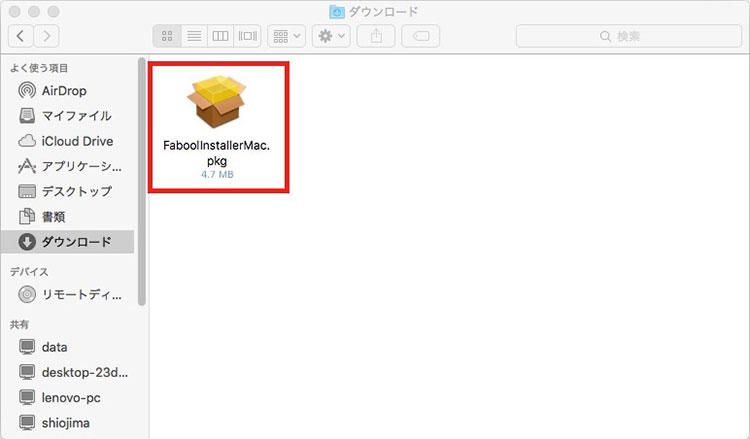Click the 4.7 MB file size label
Image resolution: width=750 pixels, height=439 pixels.
[x=217, y=175]
